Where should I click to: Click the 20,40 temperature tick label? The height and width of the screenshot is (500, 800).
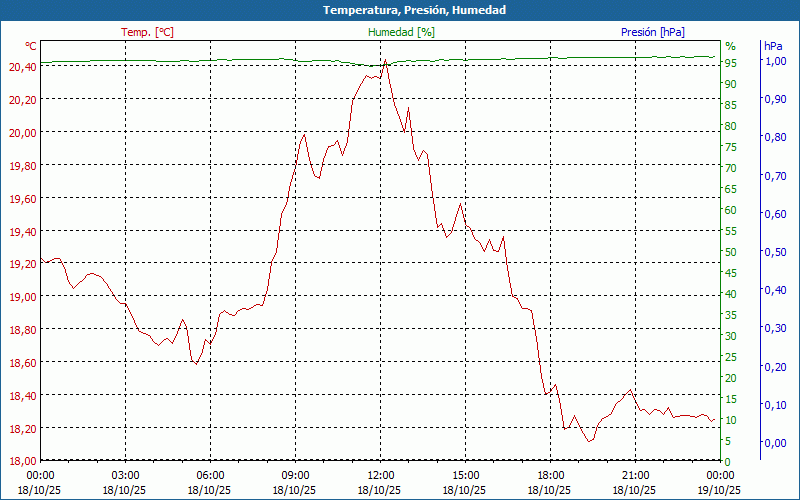pos(22,67)
